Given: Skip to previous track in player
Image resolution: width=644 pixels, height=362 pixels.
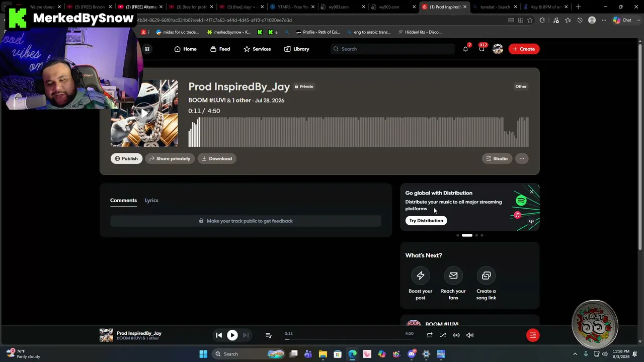Looking at the screenshot, I should [219, 335].
